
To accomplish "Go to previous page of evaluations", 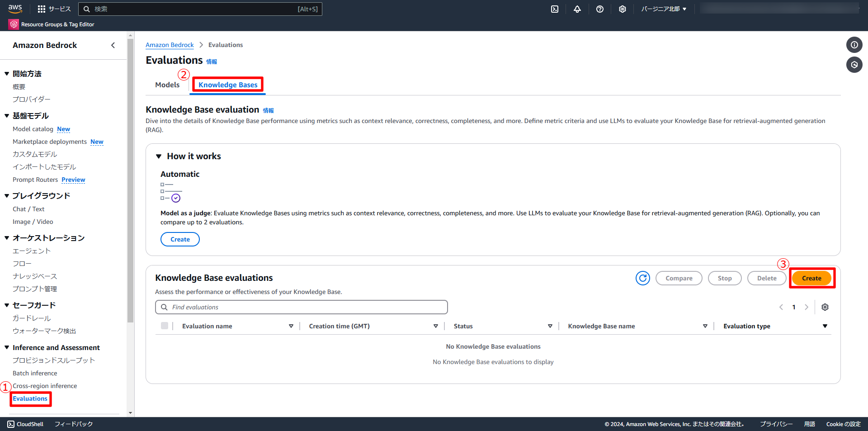I will [781, 307].
